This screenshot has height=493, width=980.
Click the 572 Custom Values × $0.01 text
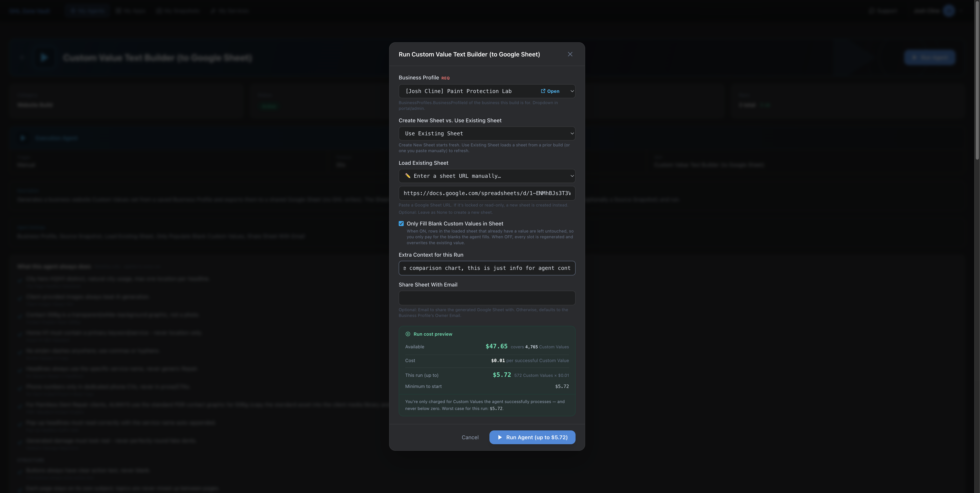pos(541,375)
